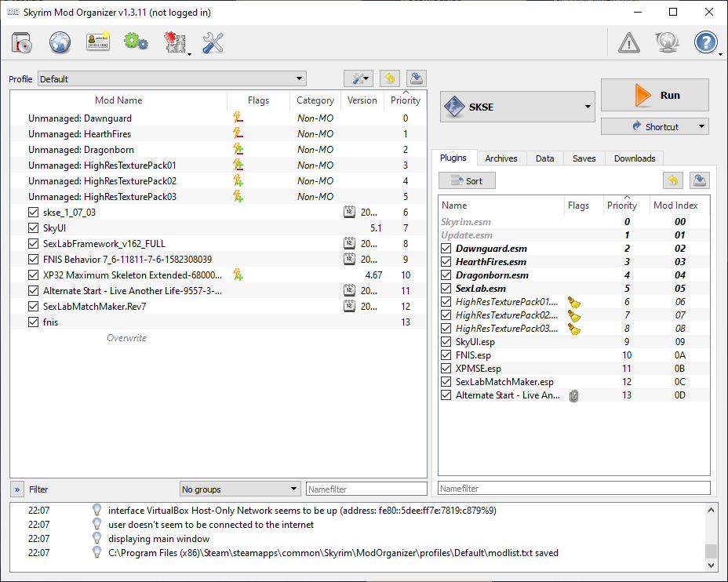
Task: Open the Problems warning triangle icon
Action: tap(629, 42)
